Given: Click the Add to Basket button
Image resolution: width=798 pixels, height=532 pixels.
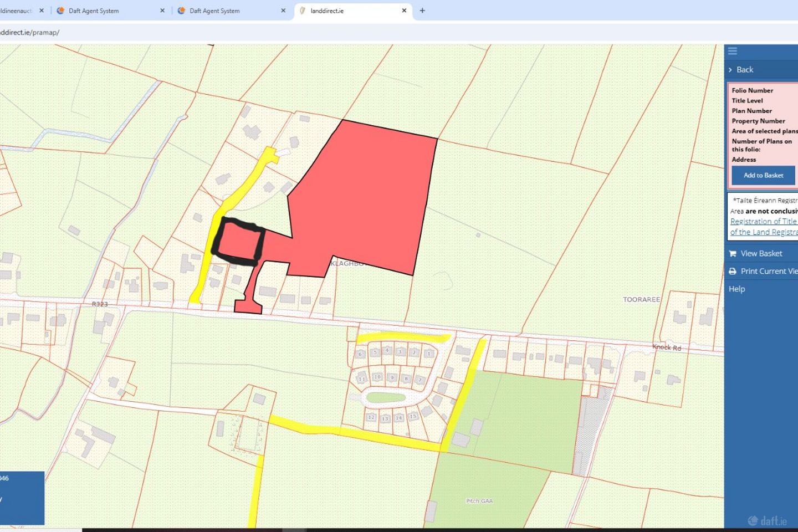Looking at the screenshot, I should (763, 176).
